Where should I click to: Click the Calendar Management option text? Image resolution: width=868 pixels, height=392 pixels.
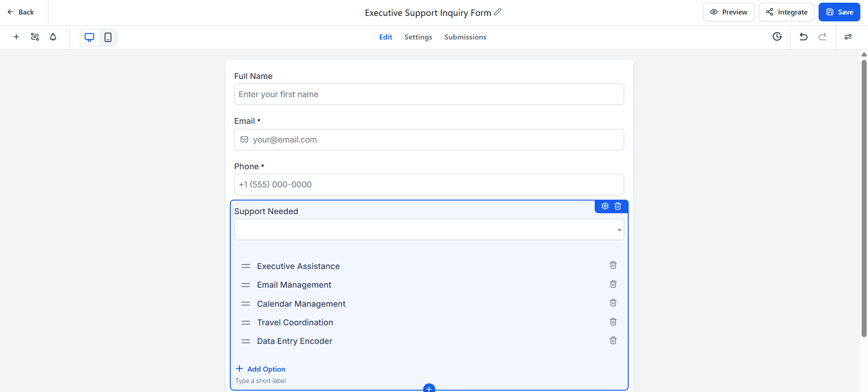click(x=301, y=304)
